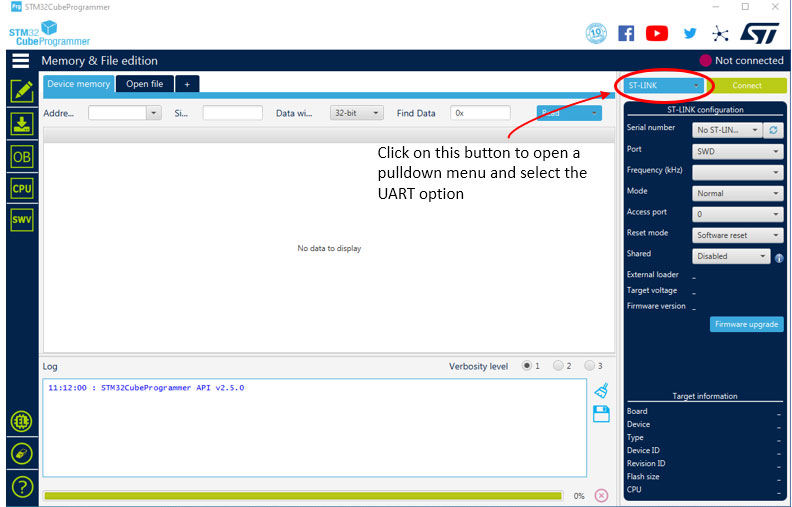Set verbosity level to 3
The image size is (792, 507).
589,366
